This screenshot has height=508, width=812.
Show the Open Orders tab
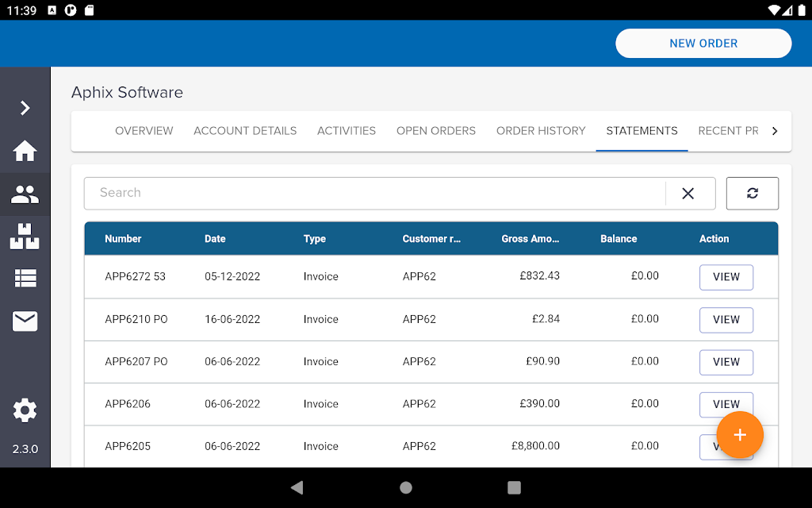[x=436, y=131]
